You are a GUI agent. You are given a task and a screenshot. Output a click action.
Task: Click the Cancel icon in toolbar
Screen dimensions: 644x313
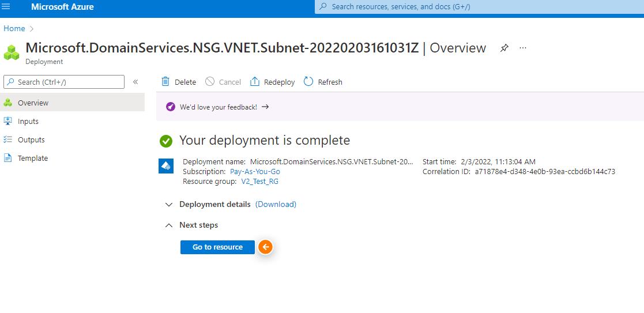(210, 82)
